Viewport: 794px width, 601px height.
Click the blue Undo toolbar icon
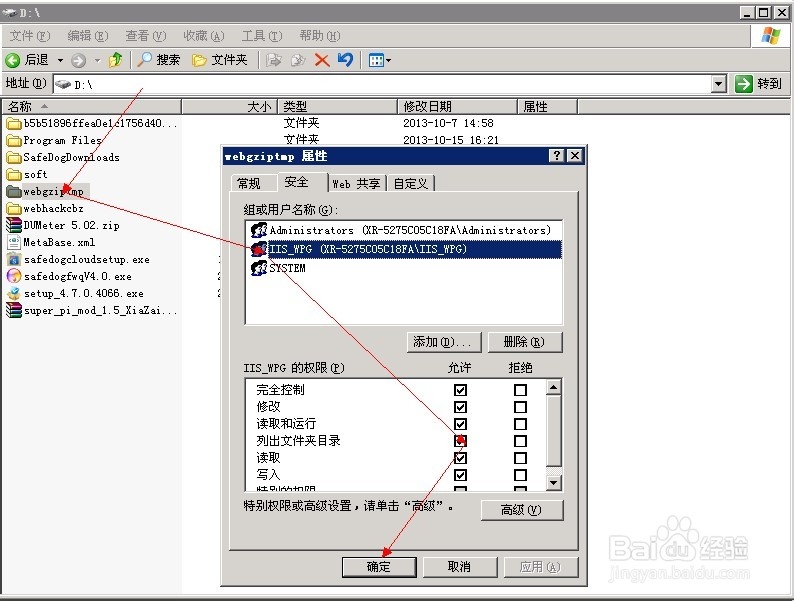coord(345,60)
